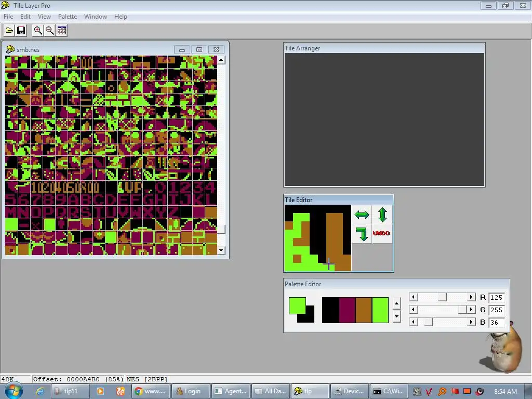Flip tile vertically with the green arrow
The height and width of the screenshot is (399, 532).
(x=382, y=215)
